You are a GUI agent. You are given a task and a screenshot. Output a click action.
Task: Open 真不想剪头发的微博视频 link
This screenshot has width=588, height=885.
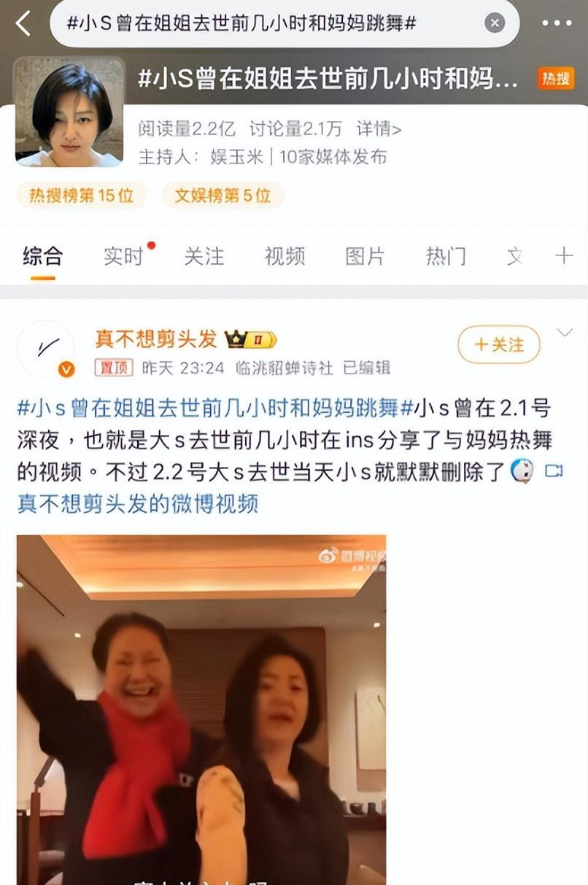tap(137, 503)
